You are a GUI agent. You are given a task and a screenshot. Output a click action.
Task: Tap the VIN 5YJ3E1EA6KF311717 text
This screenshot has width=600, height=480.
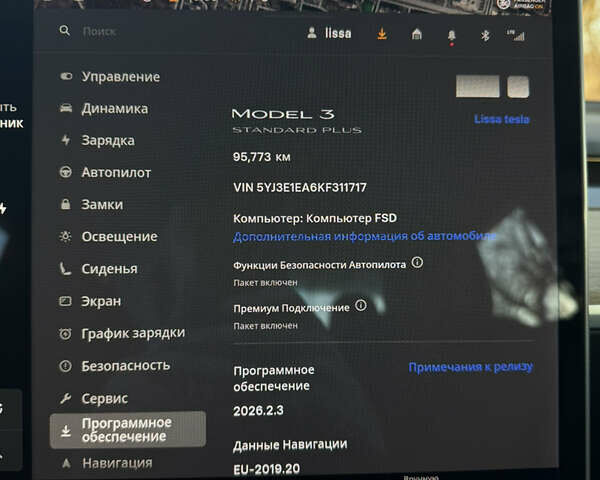(300, 187)
